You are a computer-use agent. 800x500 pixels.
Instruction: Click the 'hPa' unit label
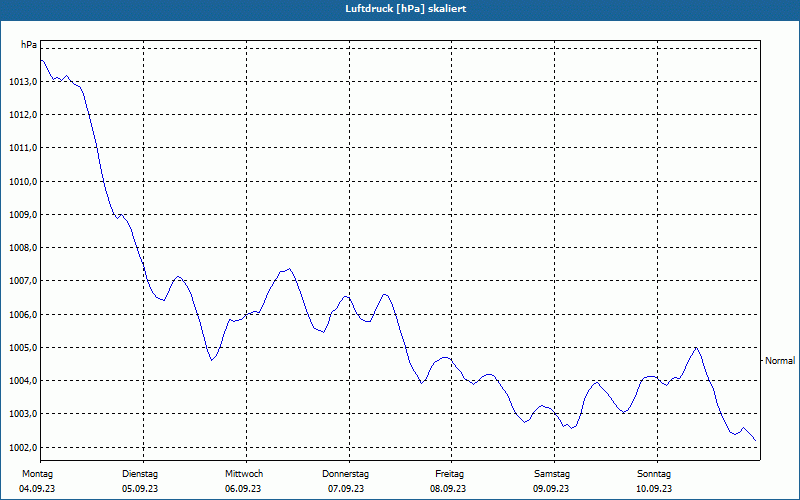click(29, 45)
